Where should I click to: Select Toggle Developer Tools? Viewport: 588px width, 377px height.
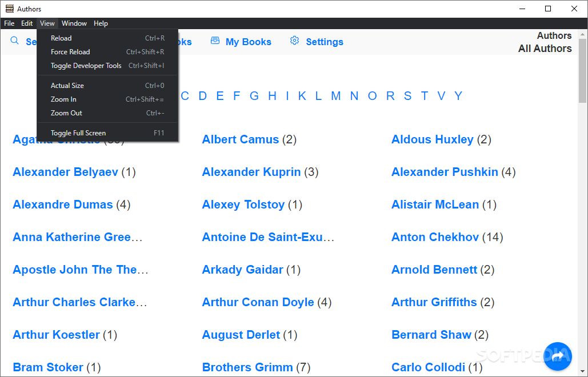pyautogui.click(x=107, y=66)
